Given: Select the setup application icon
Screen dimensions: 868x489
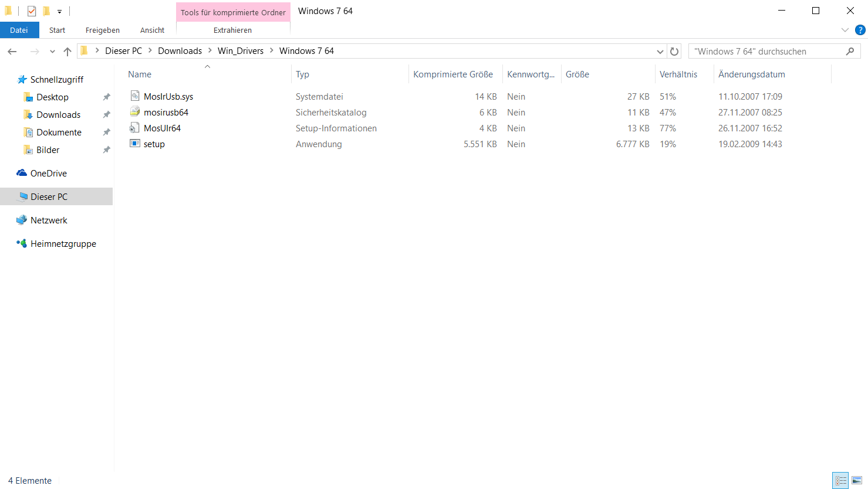Looking at the screenshot, I should click(x=135, y=144).
